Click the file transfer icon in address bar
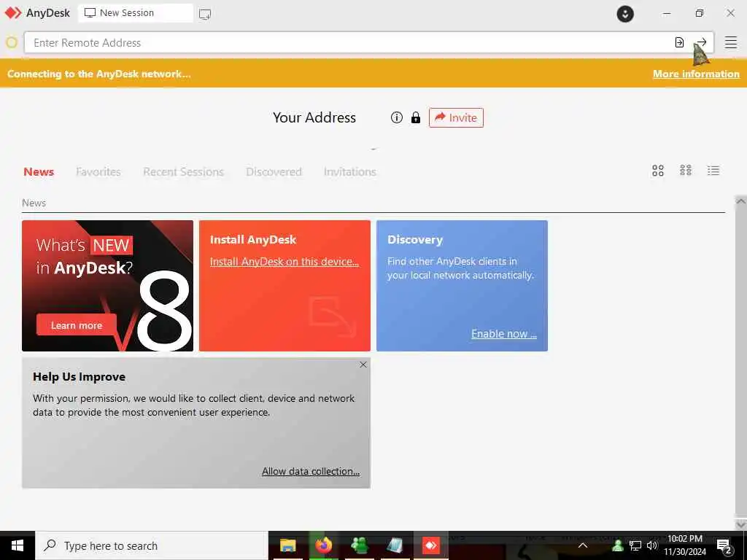Viewport: 747px width, 560px height. pos(679,42)
